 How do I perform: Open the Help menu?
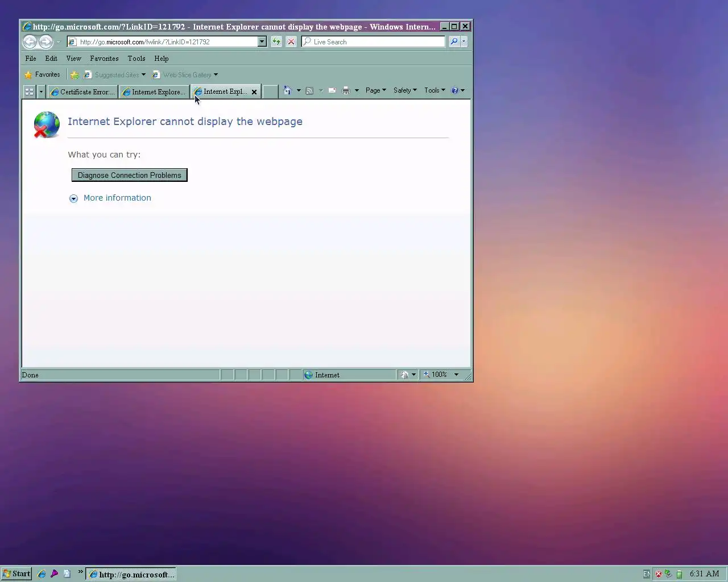pos(162,59)
